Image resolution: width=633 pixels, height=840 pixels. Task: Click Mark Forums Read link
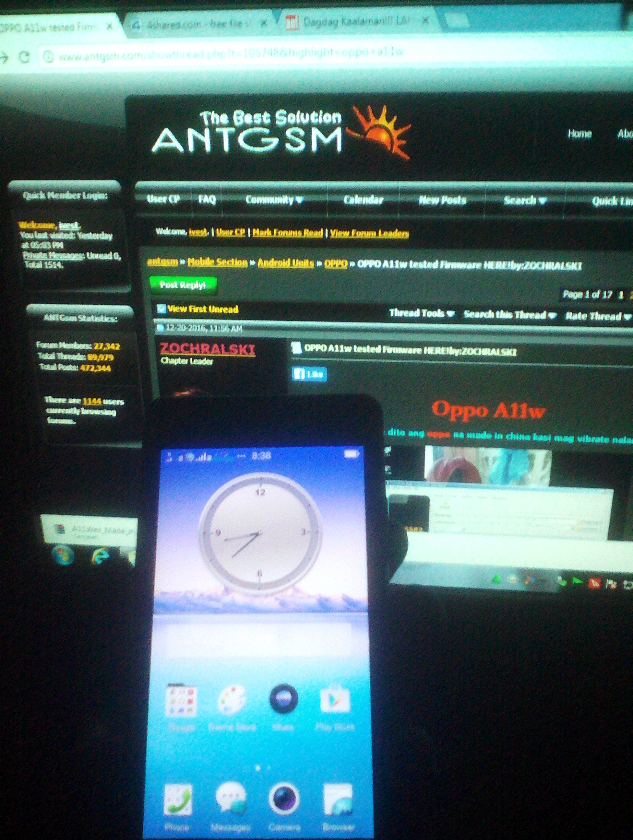click(288, 232)
